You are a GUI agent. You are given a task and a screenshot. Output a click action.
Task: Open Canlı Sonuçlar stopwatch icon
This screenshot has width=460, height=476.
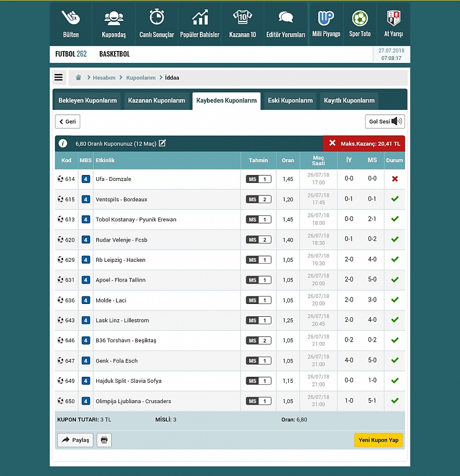[157, 17]
